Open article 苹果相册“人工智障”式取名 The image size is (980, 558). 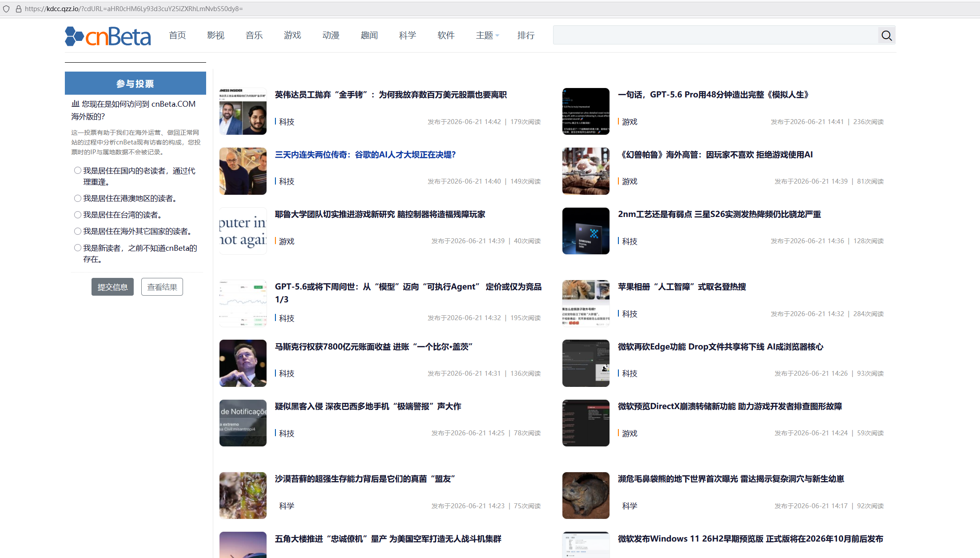click(682, 287)
